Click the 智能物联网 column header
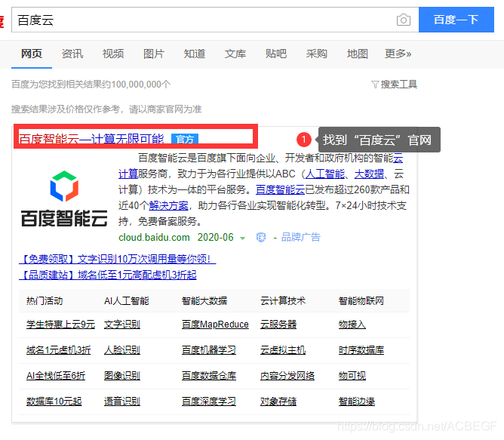Image resolution: width=504 pixels, height=440 pixels. [x=361, y=301]
